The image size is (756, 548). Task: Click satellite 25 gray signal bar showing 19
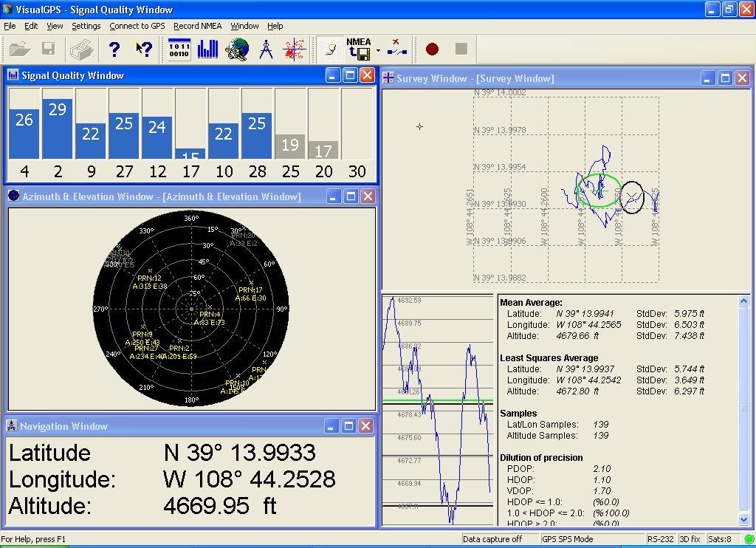coord(290,147)
